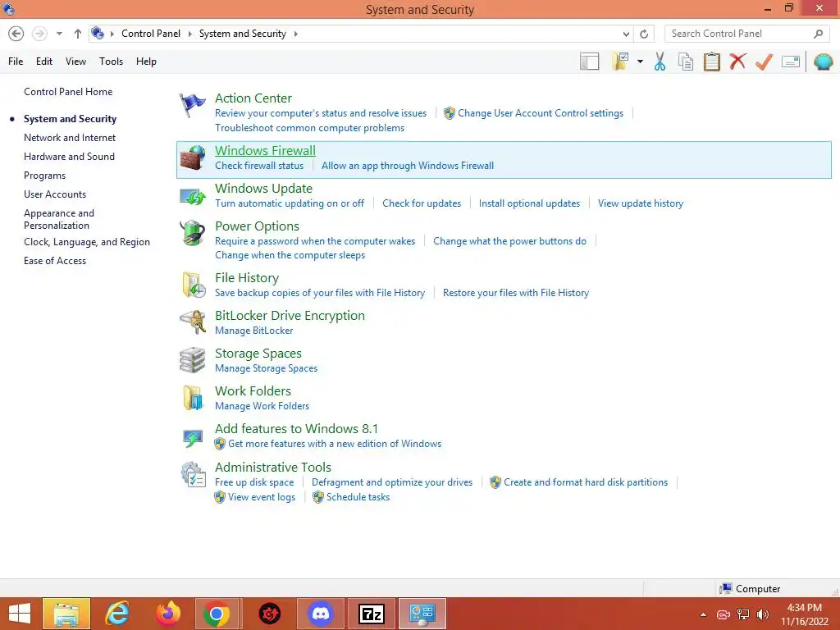The height and width of the screenshot is (630, 840).
Task: Open Hardware and Sound category
Action: (x=69, y=157)
